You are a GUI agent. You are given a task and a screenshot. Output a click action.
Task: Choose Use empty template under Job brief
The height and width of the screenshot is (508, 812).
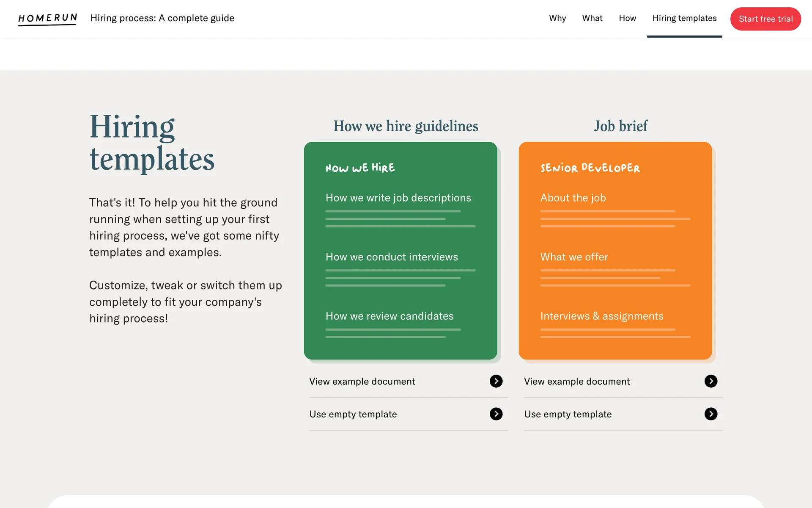point(568,414)
